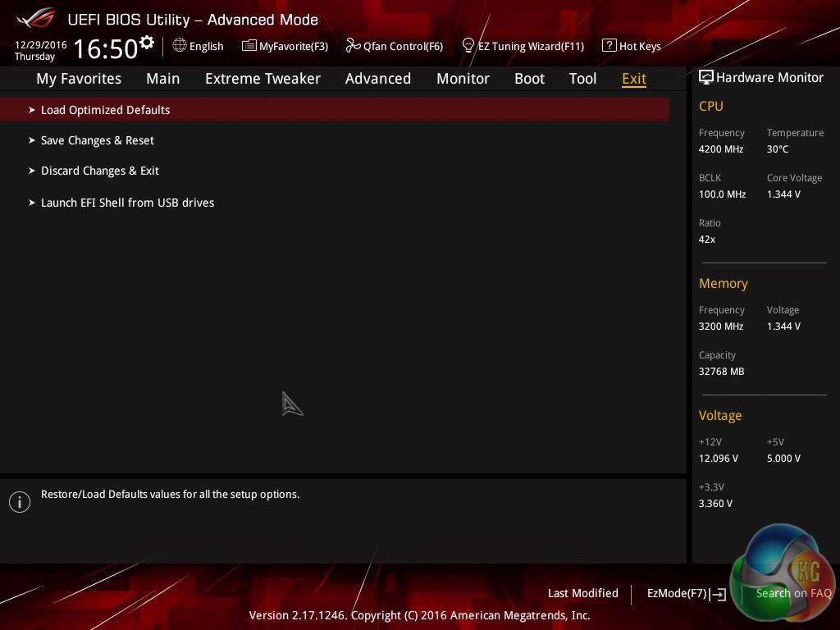The height and width of the screenshot is (630, 840).
Task: Click the 12/29/2016 date
Action: [x=41, y=44]
